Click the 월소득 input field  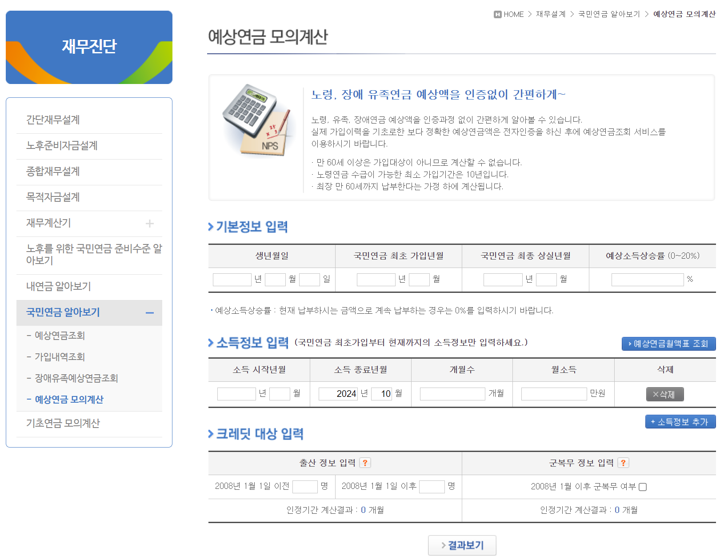(x=553, y=393)
